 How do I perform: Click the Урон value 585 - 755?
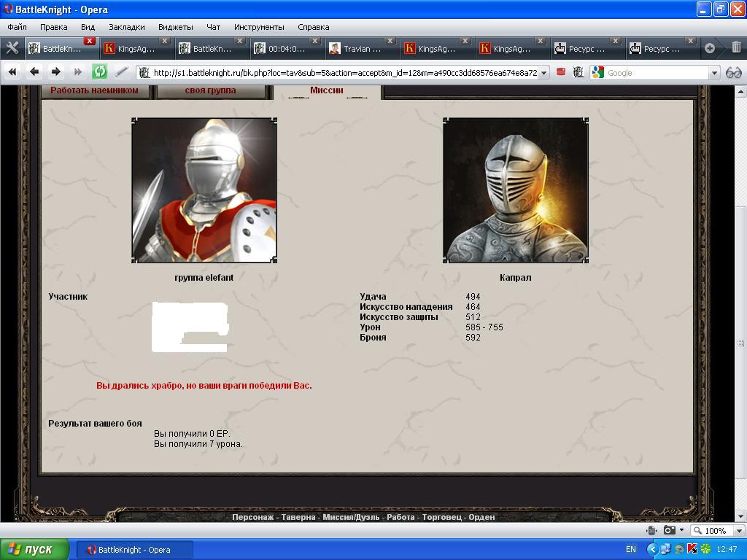(484, 327)
